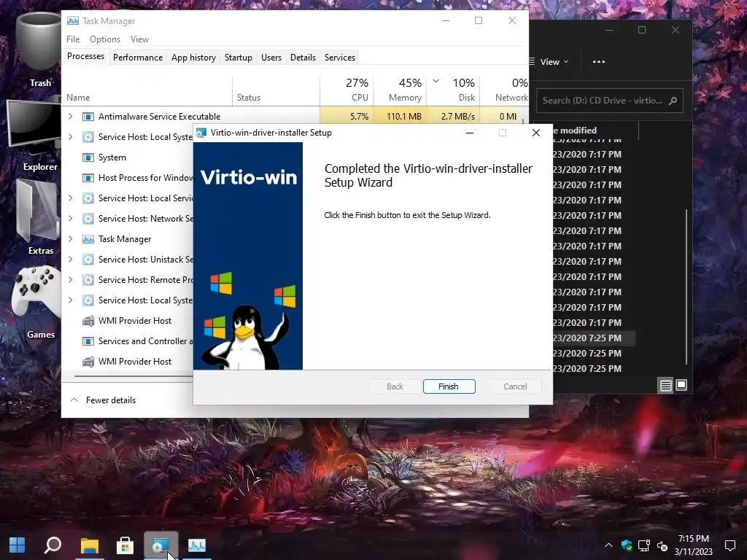
Task: Open Microsoft Store from the taskbar
Action: tap(125, 545)
